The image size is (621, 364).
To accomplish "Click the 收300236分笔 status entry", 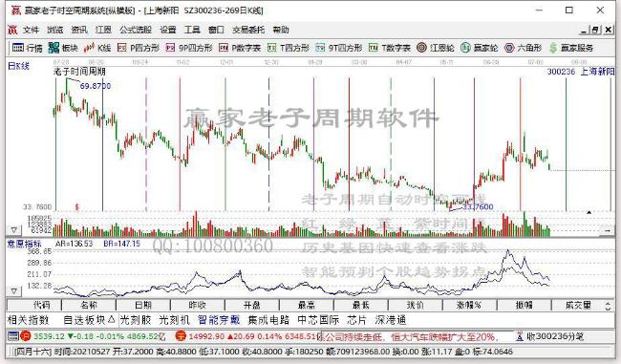I will (x=555, y=336).
